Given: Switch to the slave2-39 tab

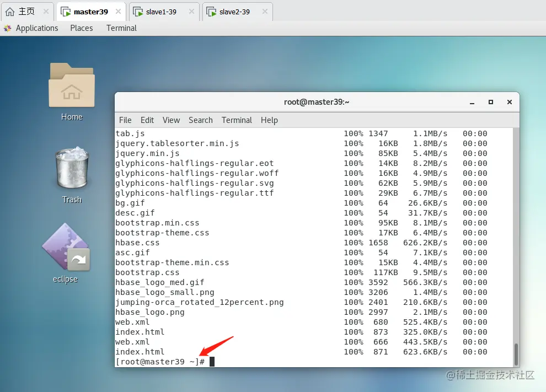Looking at the screenshot, I should point(238,12).
